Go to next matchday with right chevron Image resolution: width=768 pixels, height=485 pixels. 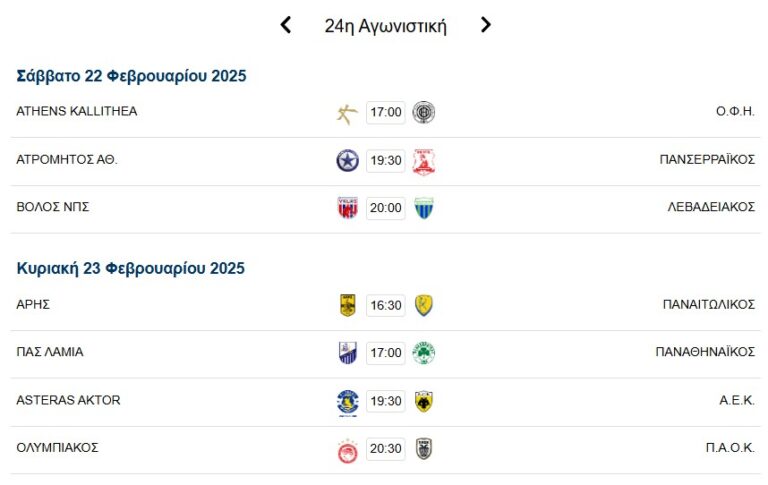[x=486, y=25]
